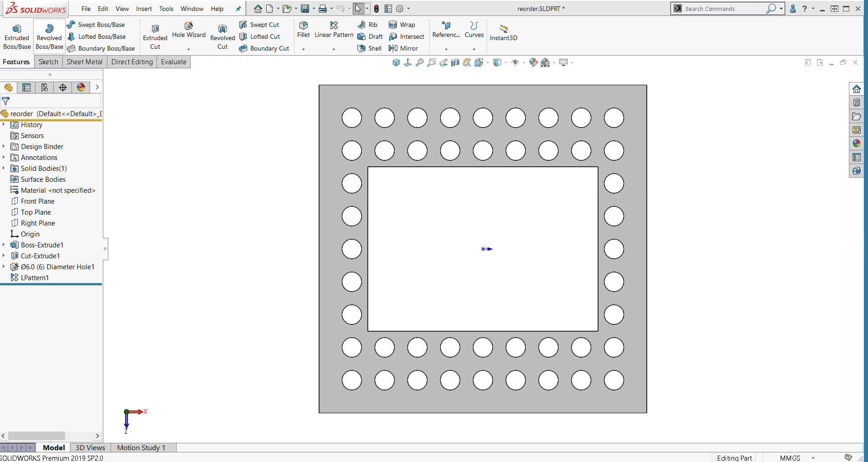Image resolution: width=868 pixels, height=462 pixels.
Task: Open the ConfigurationManager tab
Action: pos(45,87)
